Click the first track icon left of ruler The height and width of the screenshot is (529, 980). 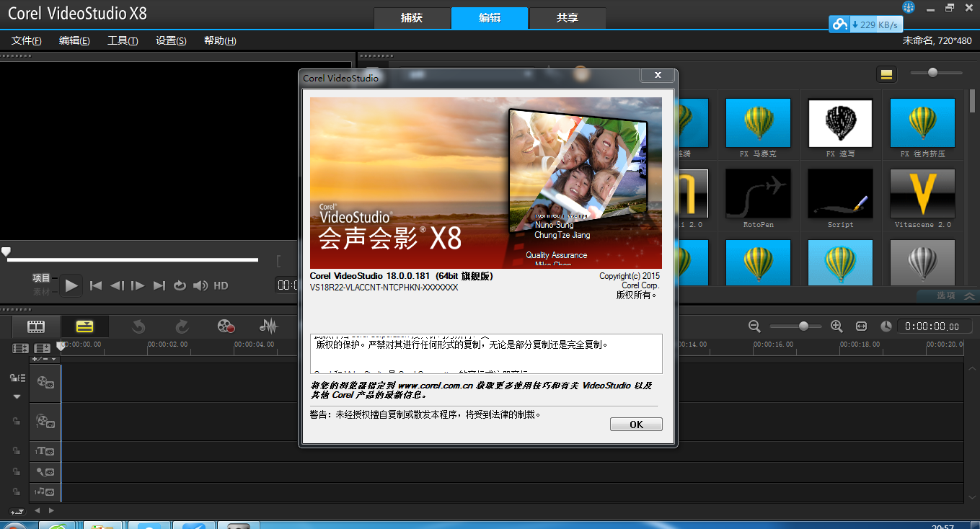[x=20, y=348]
